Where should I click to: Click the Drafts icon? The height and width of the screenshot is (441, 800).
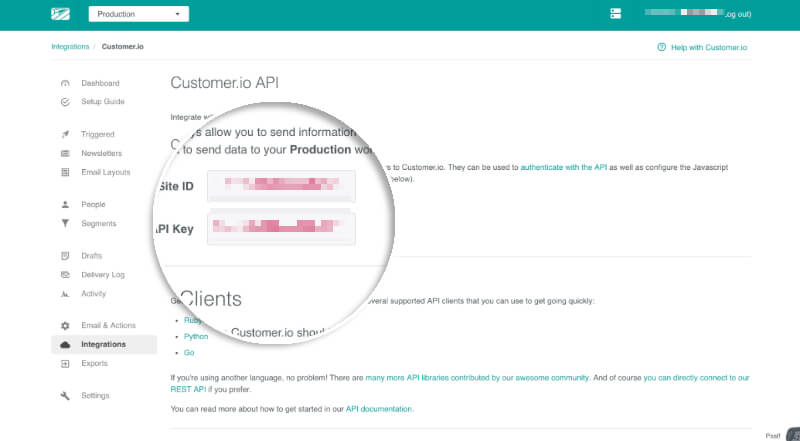tap(65, 256)
